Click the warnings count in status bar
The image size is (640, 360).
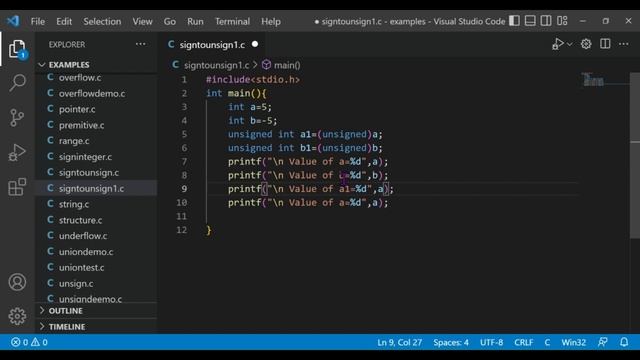click(40, 342)
